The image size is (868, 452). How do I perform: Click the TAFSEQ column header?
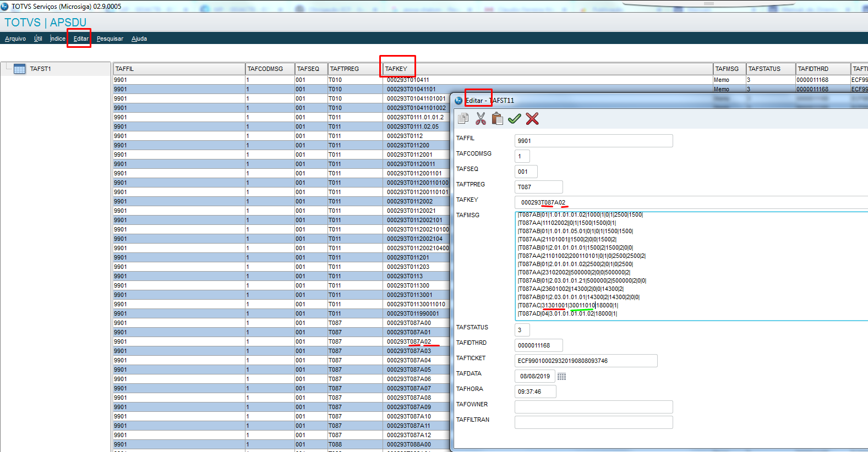tap(311, 69)
